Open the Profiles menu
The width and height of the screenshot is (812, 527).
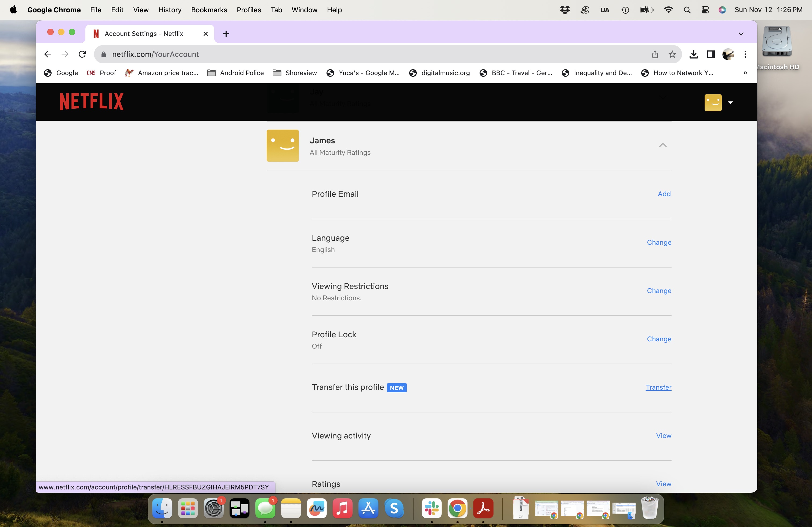point(249,10)
